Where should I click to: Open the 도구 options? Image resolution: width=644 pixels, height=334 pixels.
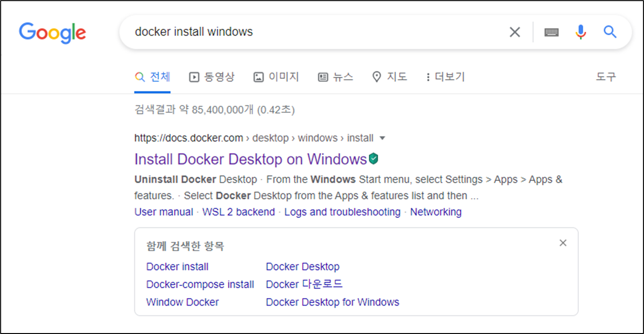coord(606,77)
